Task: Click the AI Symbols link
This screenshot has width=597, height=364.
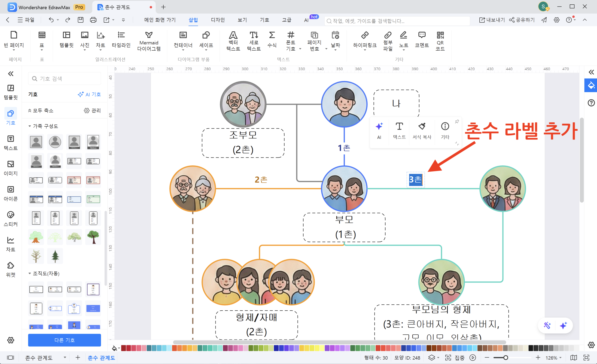Action: click(x=89, y=94)
